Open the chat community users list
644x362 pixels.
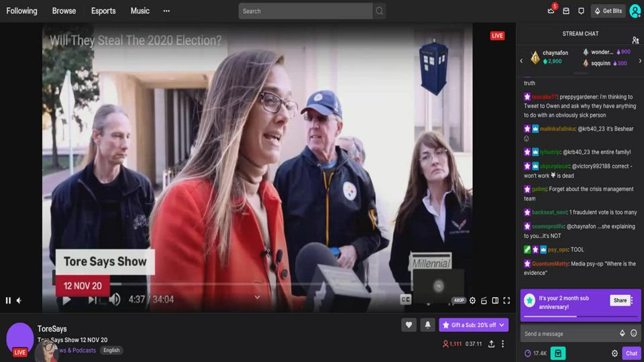point(635,40)
